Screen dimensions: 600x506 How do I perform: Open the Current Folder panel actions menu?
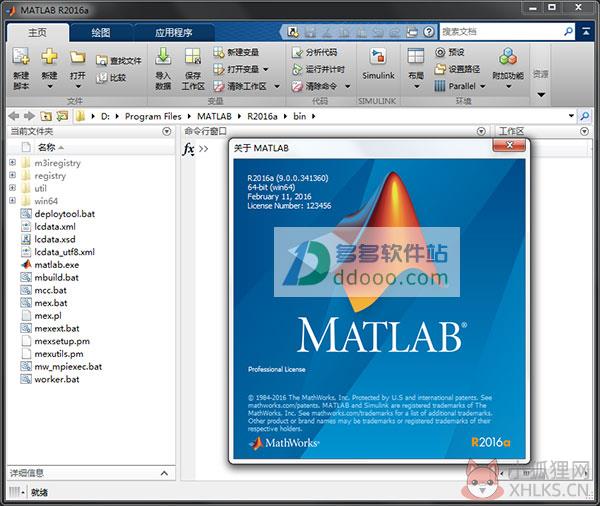167,132
